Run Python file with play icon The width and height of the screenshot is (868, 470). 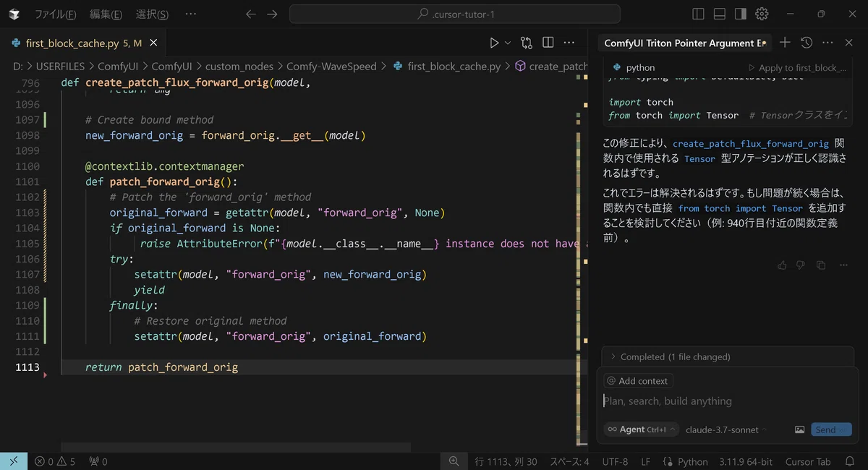(x=494, y=43)
